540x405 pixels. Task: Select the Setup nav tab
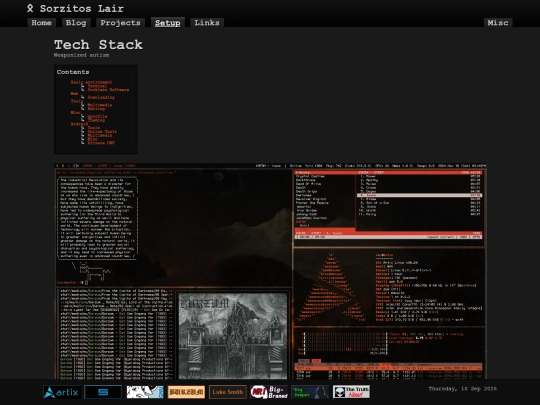click(168, 23)
